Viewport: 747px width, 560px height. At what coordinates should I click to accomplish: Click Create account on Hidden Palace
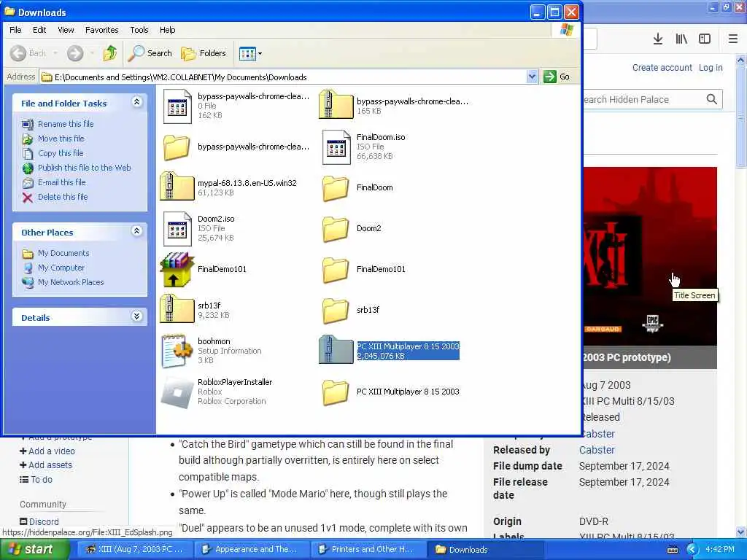click(662, 68)
